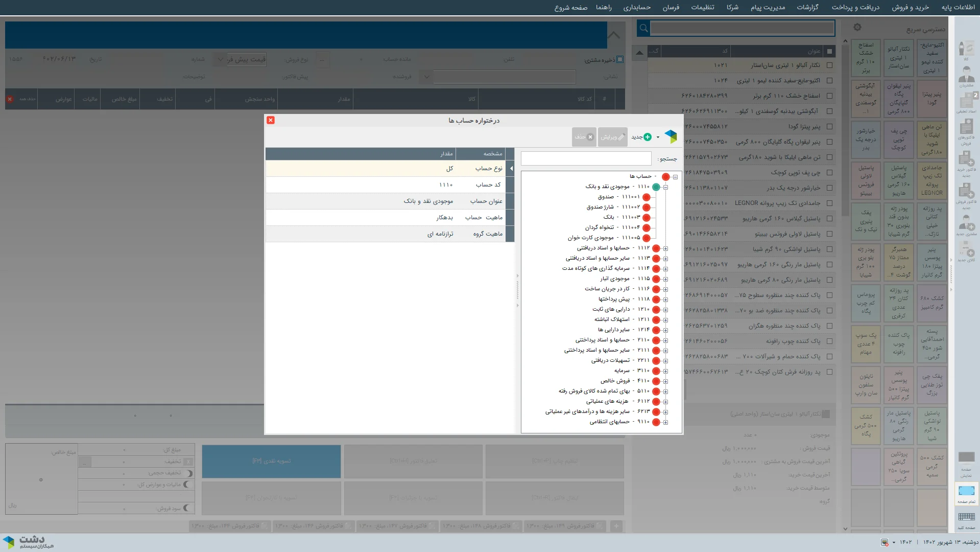This screenshot has width=980, height=552.
Task: Click the account search (جستجو) input field
Action: point(586,158)
